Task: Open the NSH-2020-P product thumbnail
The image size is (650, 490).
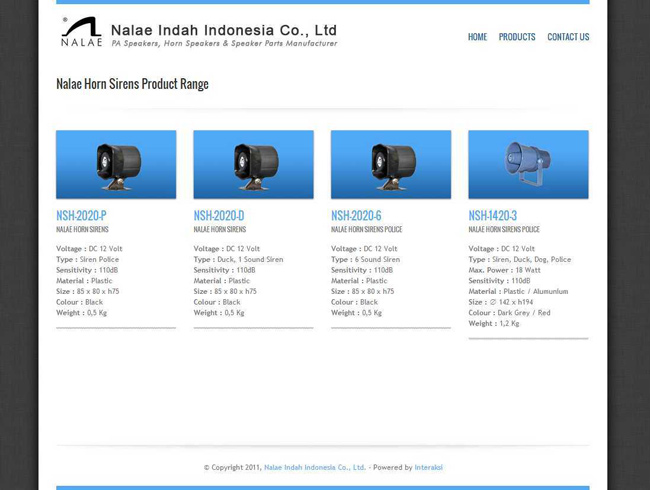Action: tap(116, 165)
